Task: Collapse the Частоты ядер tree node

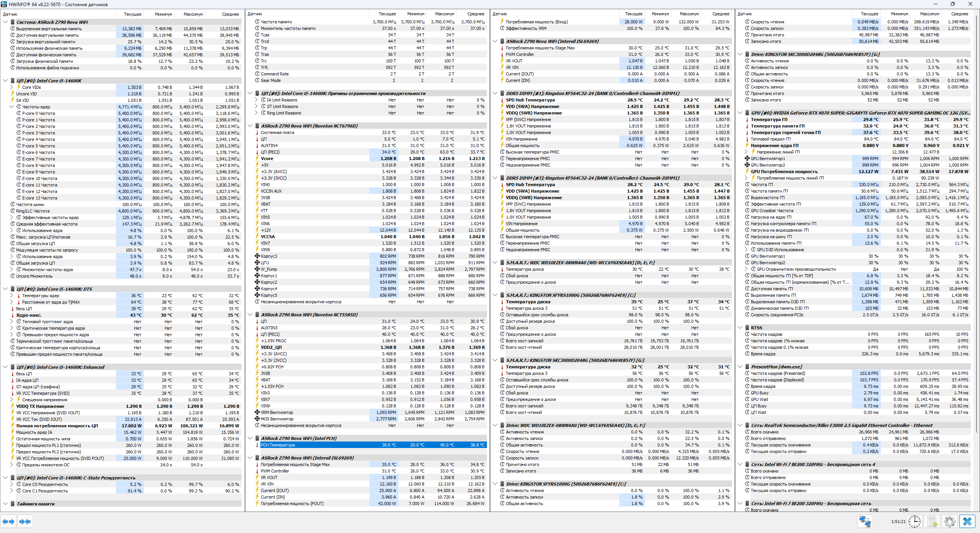Action: point(11,107)
